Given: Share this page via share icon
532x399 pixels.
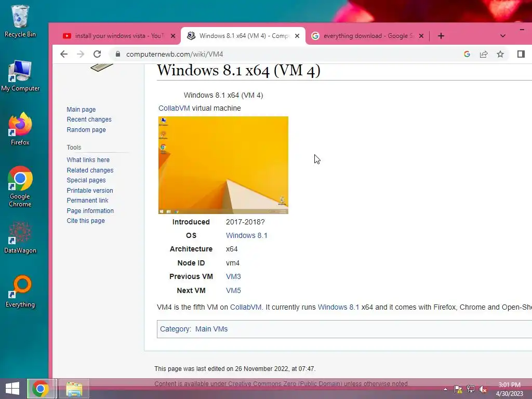Looking at the screenshot, I should coord(484,54).
